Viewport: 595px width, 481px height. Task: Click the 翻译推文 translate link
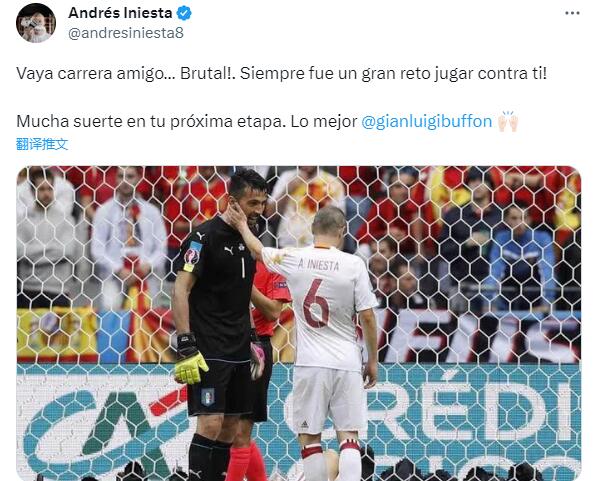click(x=42, y=144)
